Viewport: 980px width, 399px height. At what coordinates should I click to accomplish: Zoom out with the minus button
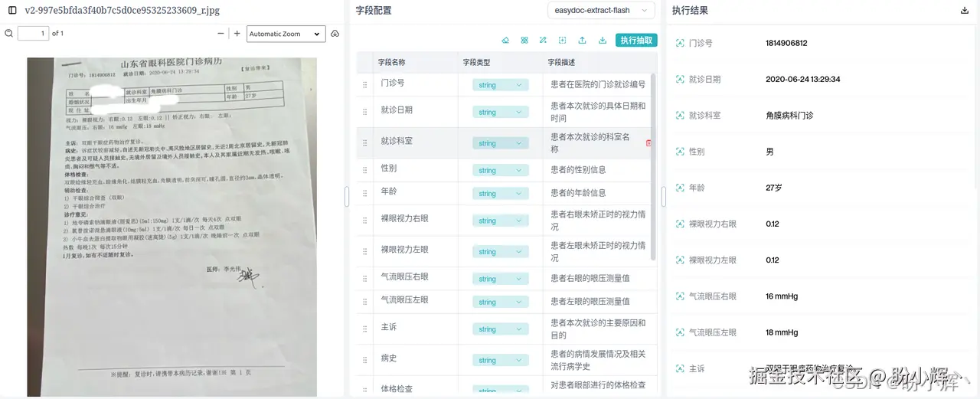[x=221, y=34]
